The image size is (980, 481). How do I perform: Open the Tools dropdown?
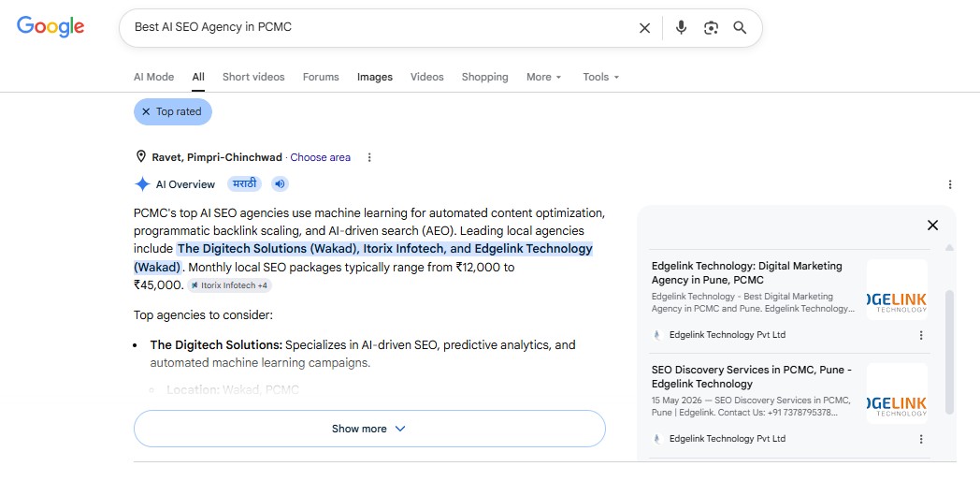point(600,77)
